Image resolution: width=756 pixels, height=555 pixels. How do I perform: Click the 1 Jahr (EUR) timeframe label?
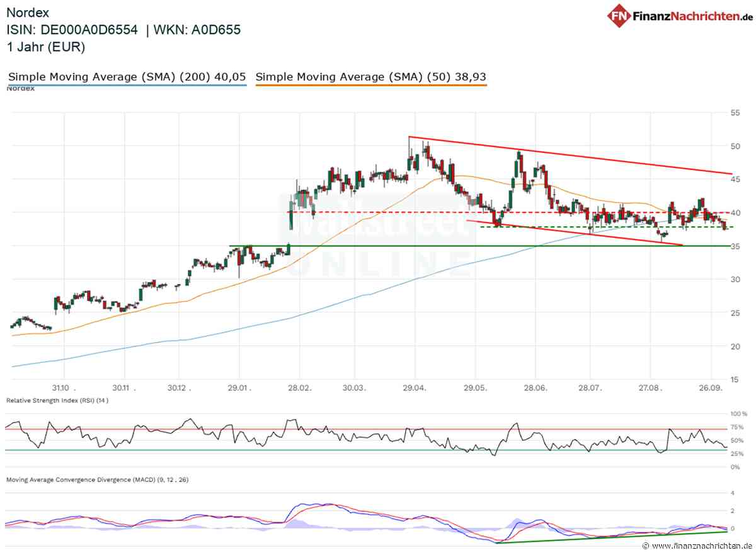coord(45,47)
